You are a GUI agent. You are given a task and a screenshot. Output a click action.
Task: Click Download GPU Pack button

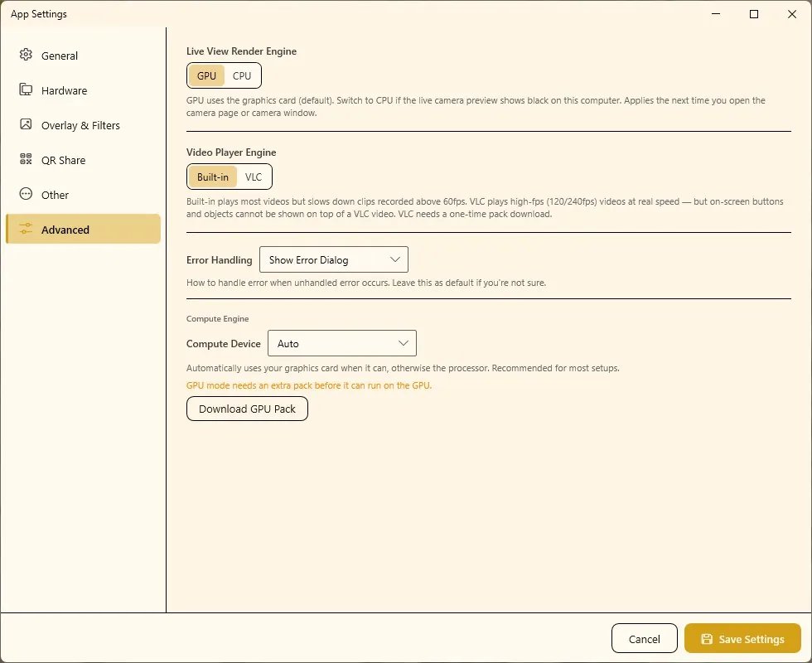(247, 409)
